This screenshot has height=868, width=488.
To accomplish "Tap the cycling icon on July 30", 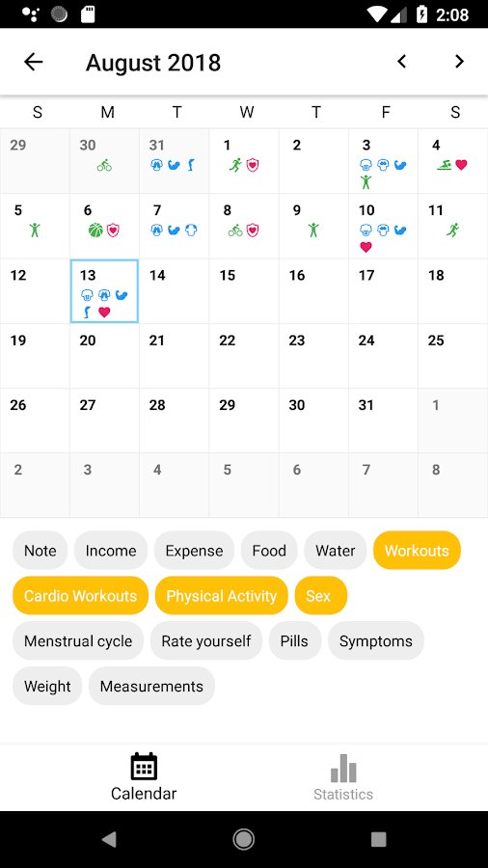I will (104, 165).
